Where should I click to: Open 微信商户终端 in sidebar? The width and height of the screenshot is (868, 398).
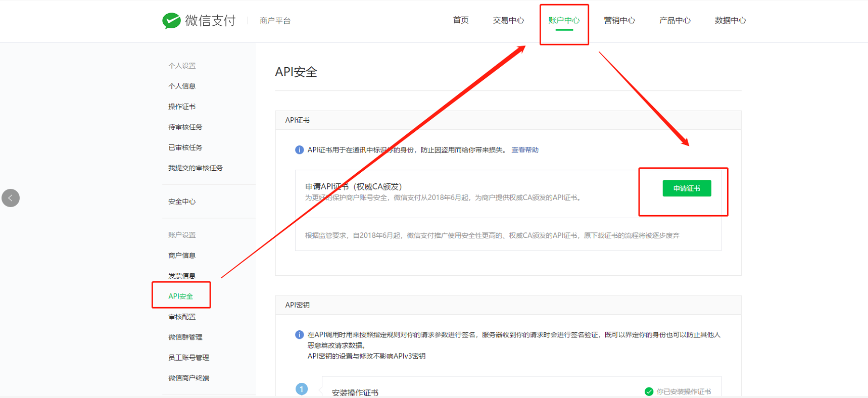189,378
